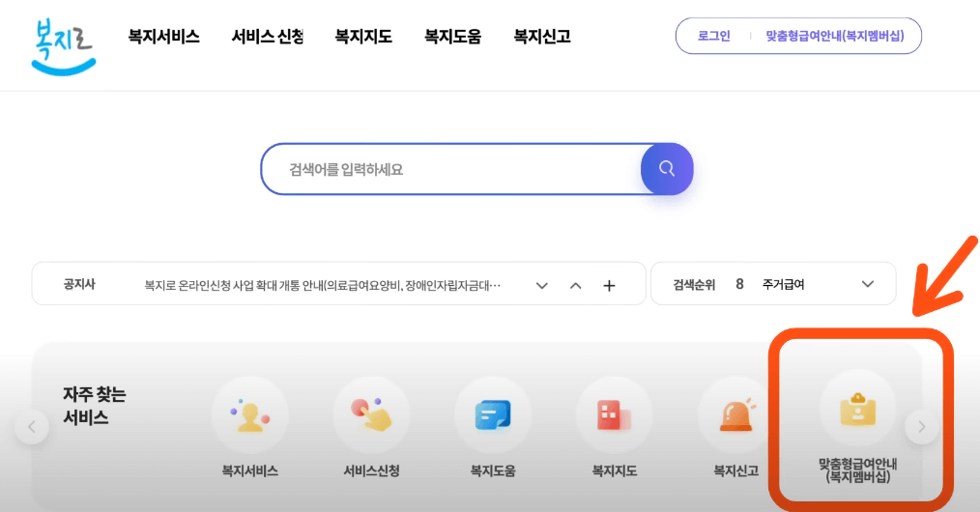980x512 pixels.
Task: Click the plus icon for more notices
Action: point(609,285)
